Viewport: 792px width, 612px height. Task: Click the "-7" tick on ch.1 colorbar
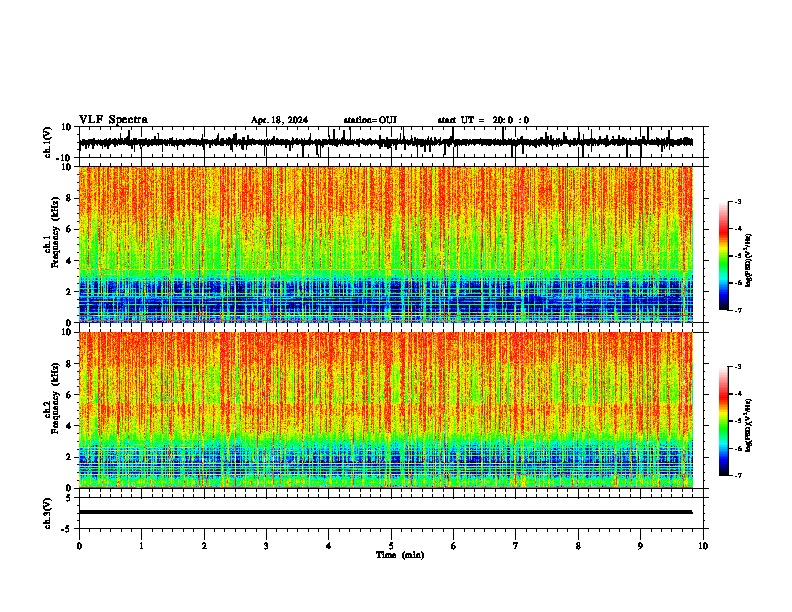point(737,310)
